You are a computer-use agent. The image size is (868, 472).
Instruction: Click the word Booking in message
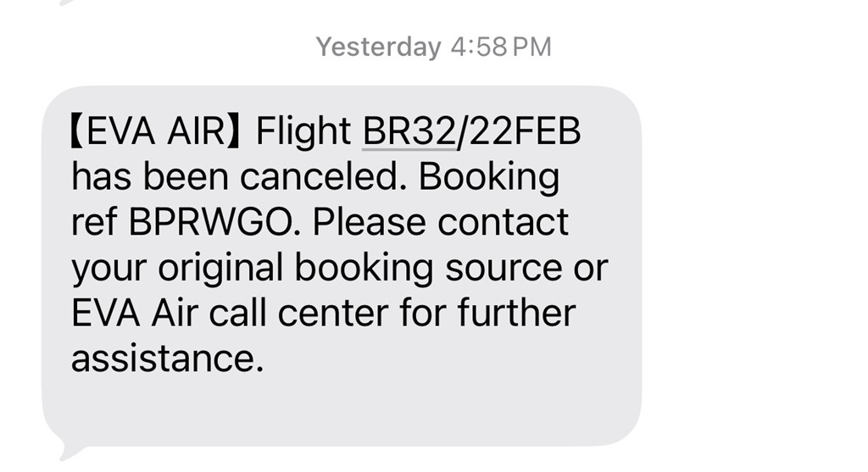point(489,178)
